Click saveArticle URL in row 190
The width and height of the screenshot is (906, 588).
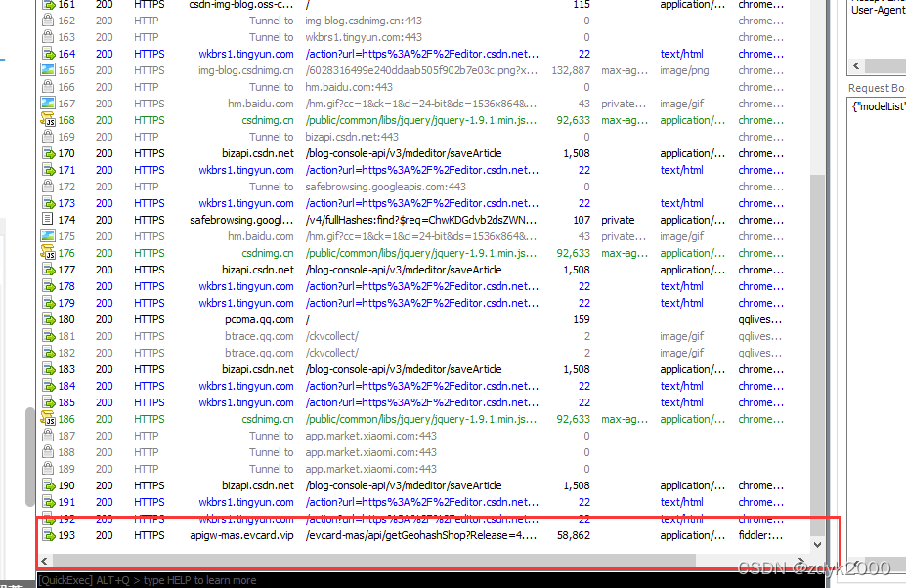pos(404,485)
